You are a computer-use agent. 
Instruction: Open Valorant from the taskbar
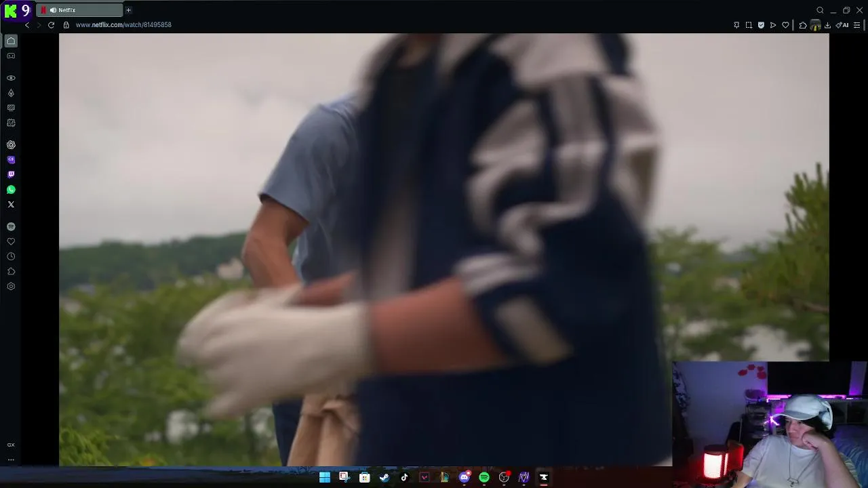(x=425, y=477)
